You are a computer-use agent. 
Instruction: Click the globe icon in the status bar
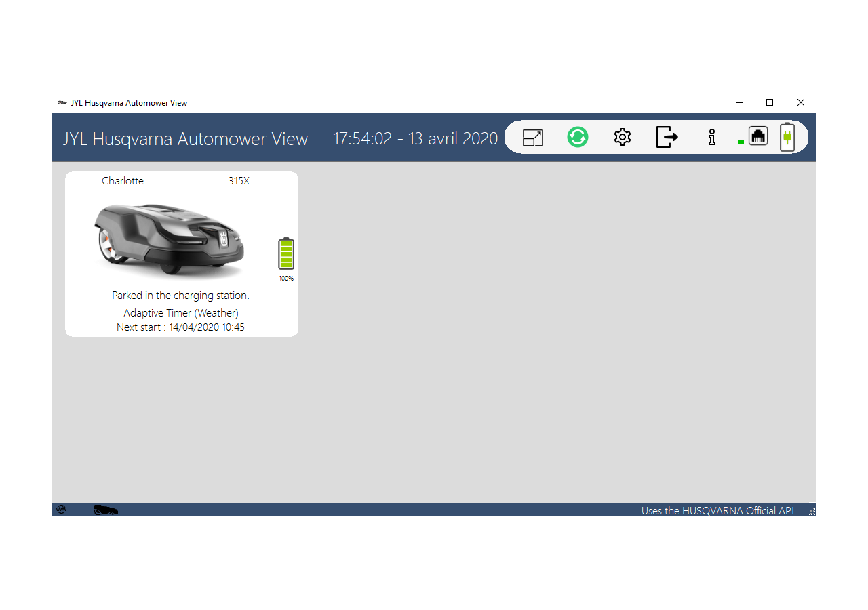62,509
